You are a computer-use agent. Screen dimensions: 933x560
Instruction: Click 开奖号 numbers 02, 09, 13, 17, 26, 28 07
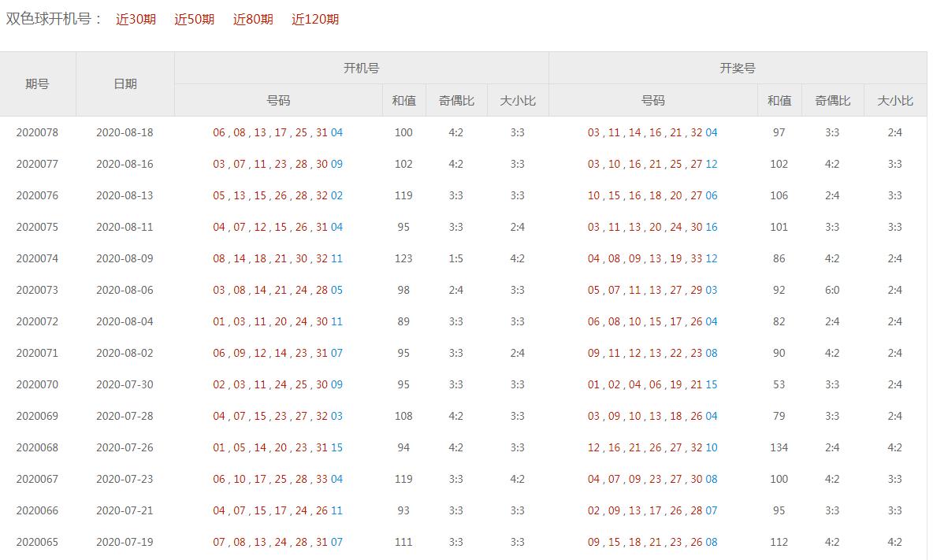tap(652, 510)
